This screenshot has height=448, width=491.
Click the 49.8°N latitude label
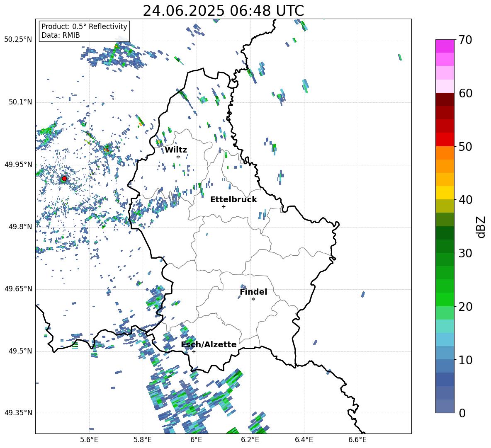pos(20,227)
